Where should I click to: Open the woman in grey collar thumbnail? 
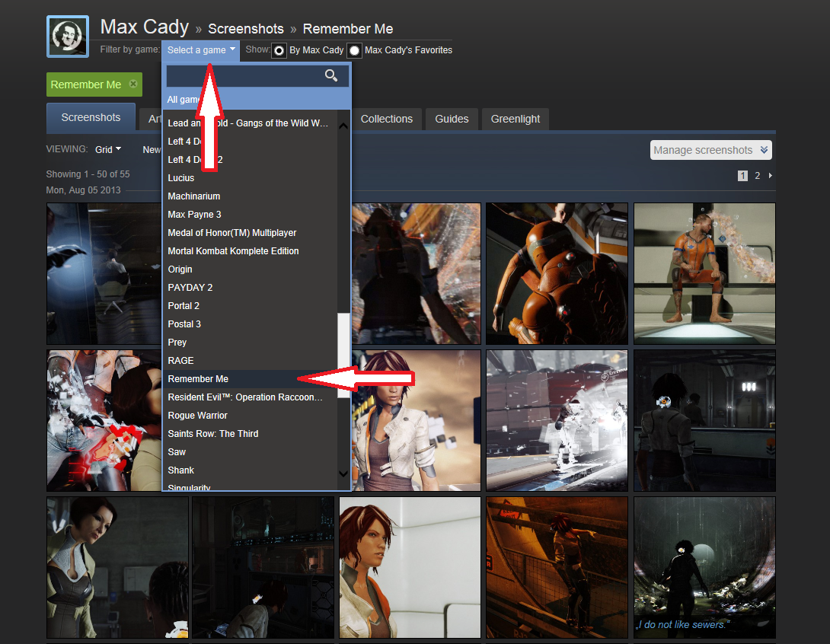(117, 567)
